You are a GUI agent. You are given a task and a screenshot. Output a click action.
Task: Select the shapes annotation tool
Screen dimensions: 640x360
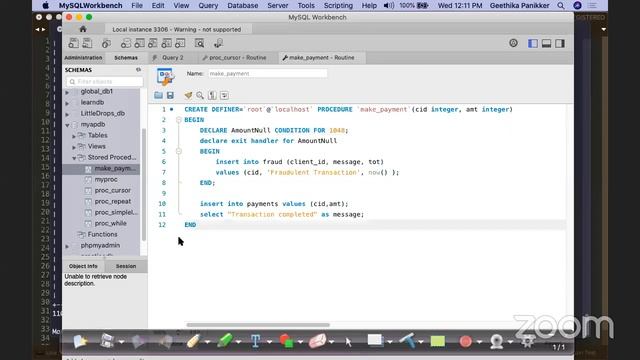pyautogui.click(x=287, y=341)
